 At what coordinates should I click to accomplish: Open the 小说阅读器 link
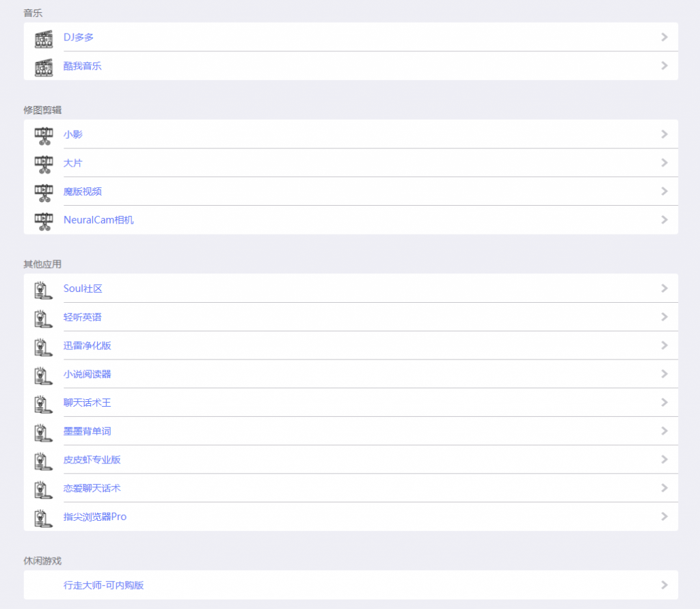click(x=87, y=374)
